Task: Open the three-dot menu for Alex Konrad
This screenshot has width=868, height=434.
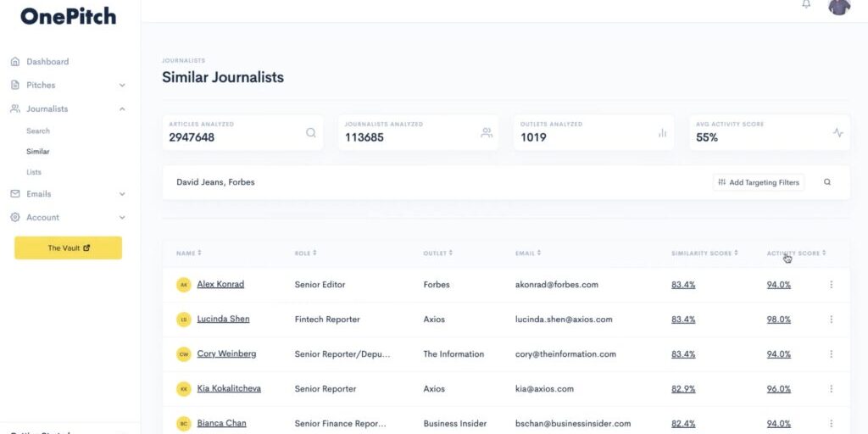Action: 831,285
